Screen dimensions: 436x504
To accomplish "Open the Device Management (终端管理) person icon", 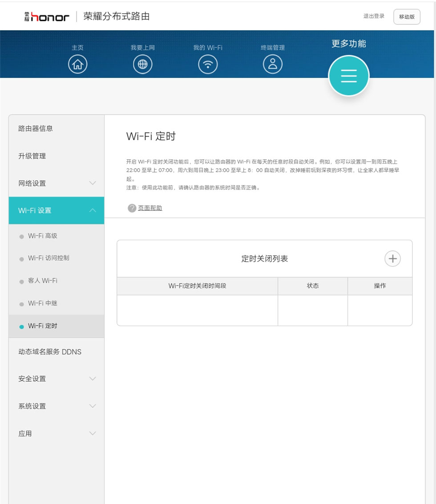I will [273, 65].
